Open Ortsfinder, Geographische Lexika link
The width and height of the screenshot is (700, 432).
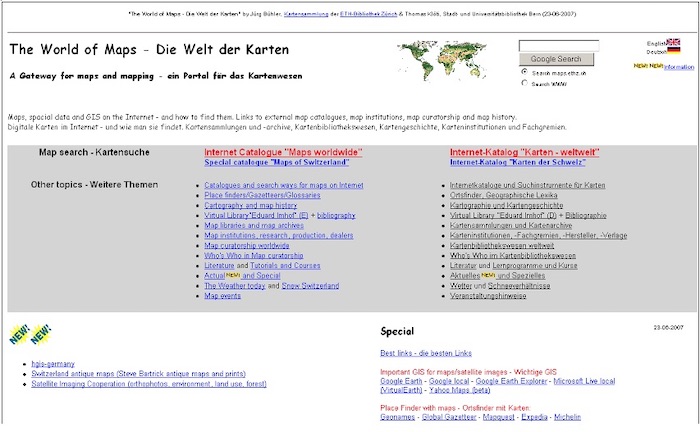[x=504, y=195]
